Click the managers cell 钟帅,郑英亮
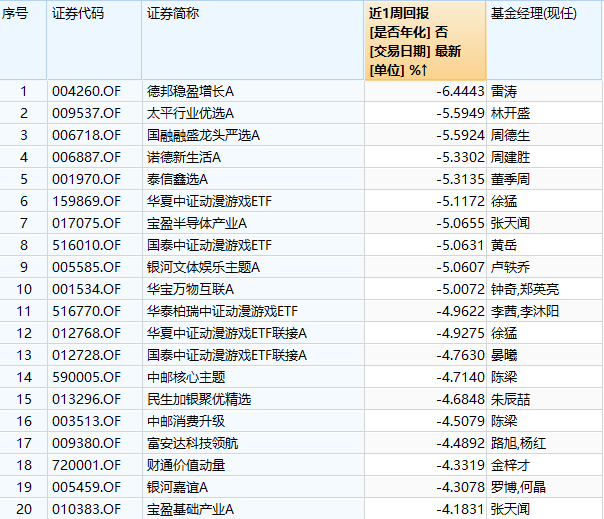Screen dimensions: 604x519 [x=526, y=289]
